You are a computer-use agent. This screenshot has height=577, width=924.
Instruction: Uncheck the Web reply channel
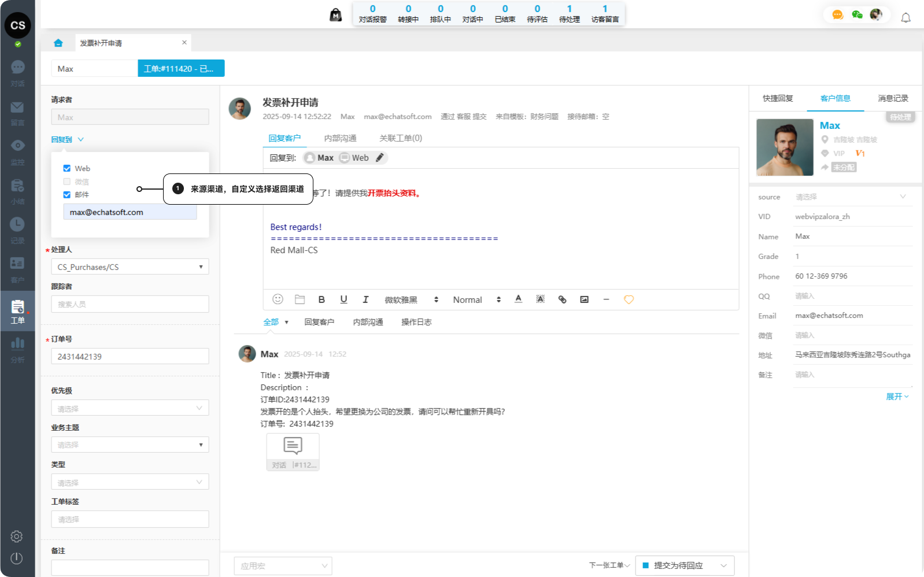[67, 168]
